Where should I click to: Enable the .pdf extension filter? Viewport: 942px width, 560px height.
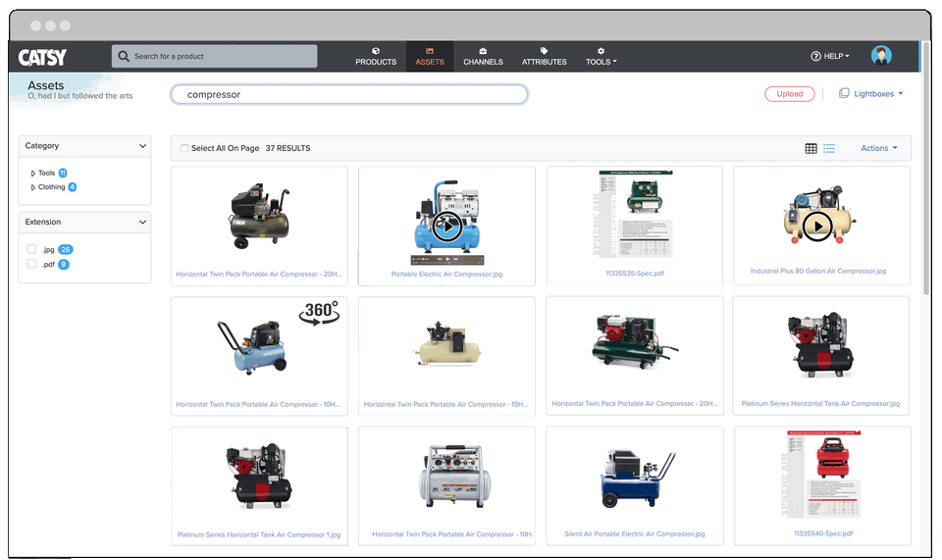click(32, 264)
